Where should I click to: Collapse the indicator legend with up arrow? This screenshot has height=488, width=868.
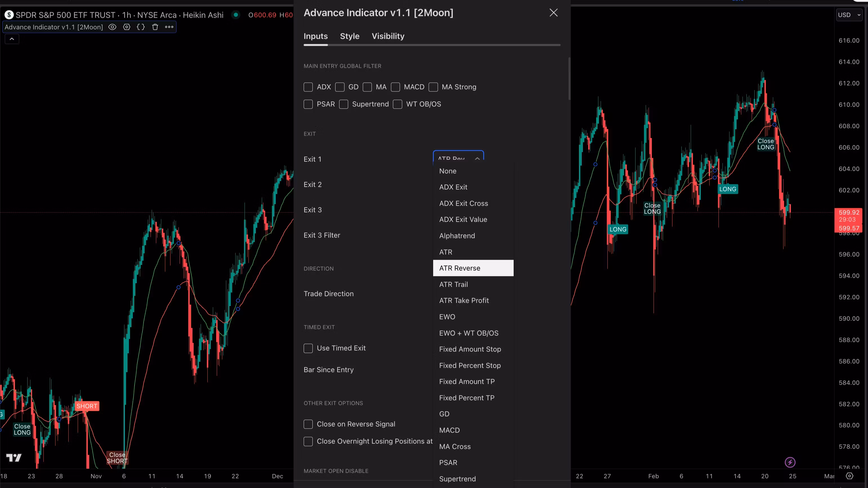click(12, 39)
